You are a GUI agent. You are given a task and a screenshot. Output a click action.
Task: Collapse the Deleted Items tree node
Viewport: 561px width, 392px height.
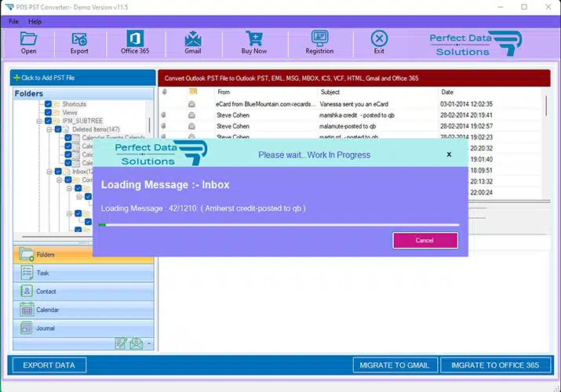[x=49, y=129]
